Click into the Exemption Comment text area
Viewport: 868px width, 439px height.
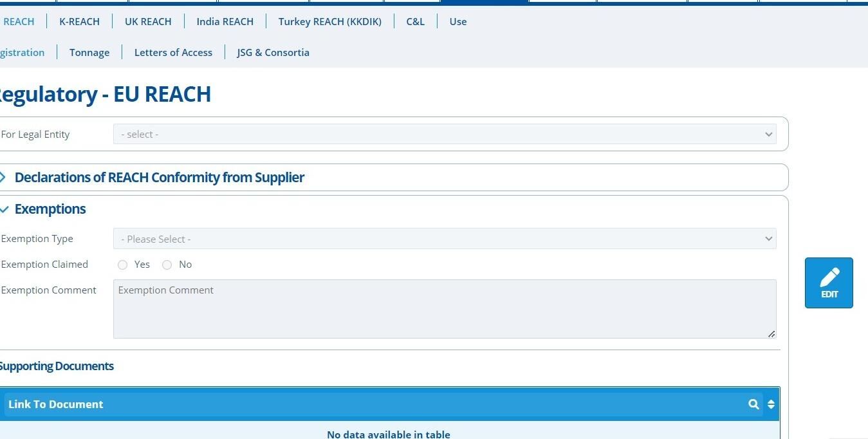445,309
